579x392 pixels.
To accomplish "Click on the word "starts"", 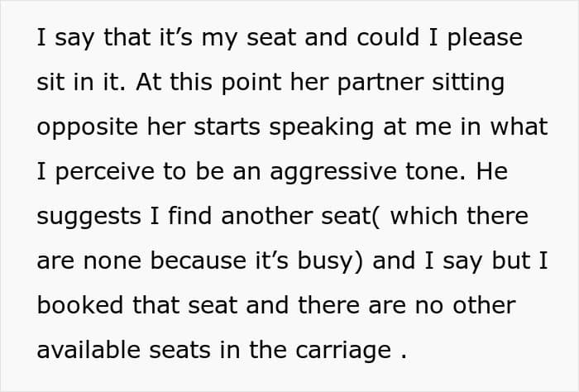I will click(x=227, y=127).
